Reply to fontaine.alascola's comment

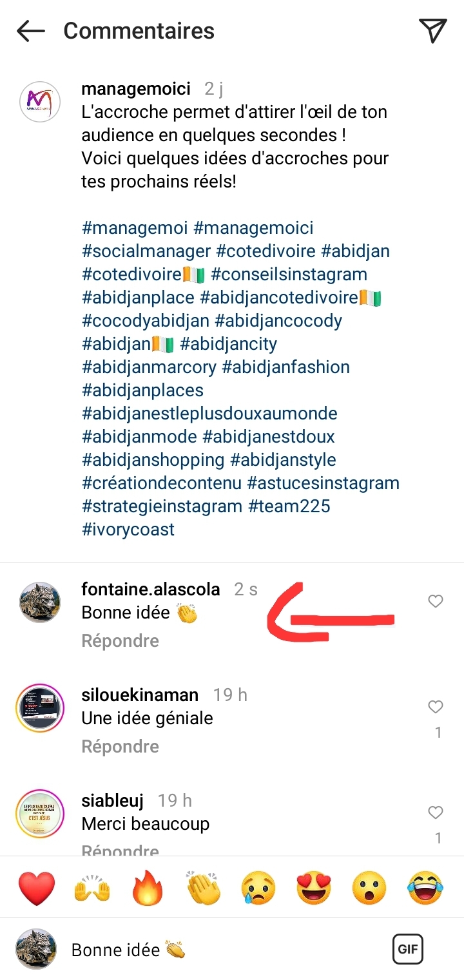(x=120, y=641)
